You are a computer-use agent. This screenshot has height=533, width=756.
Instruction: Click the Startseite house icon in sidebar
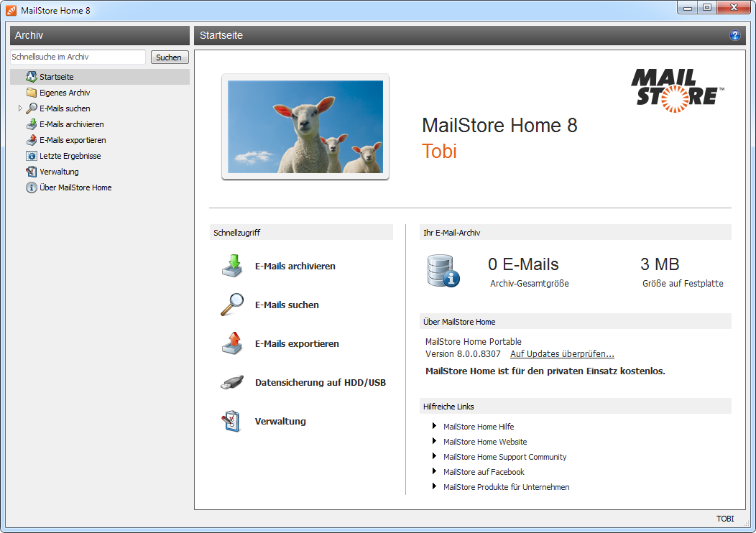(32, 77)
